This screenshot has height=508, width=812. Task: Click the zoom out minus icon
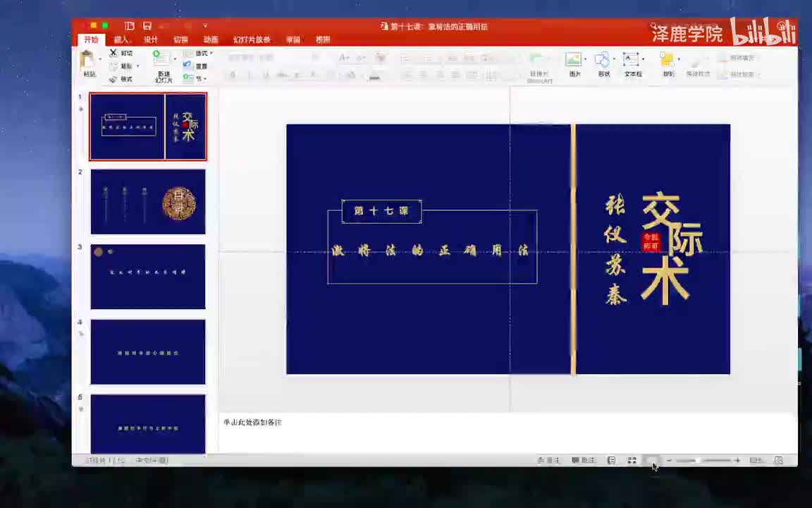[x=669, y=460]
